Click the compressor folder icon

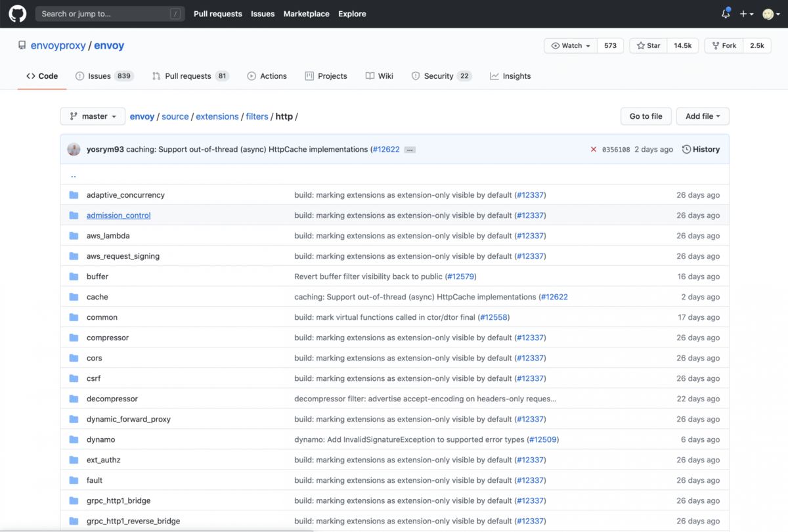click(74, 338)
